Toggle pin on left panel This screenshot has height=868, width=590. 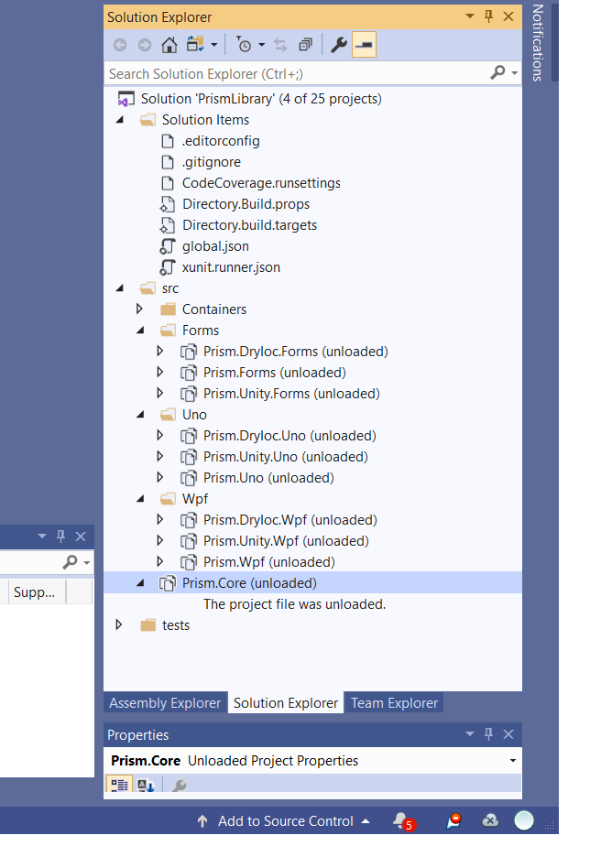pos(61,536)
